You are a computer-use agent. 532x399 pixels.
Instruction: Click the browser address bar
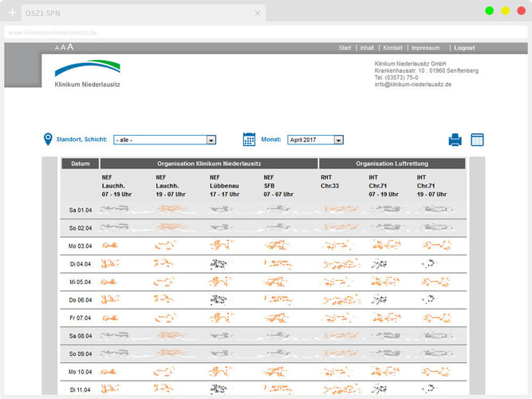(x=239, y=33)
